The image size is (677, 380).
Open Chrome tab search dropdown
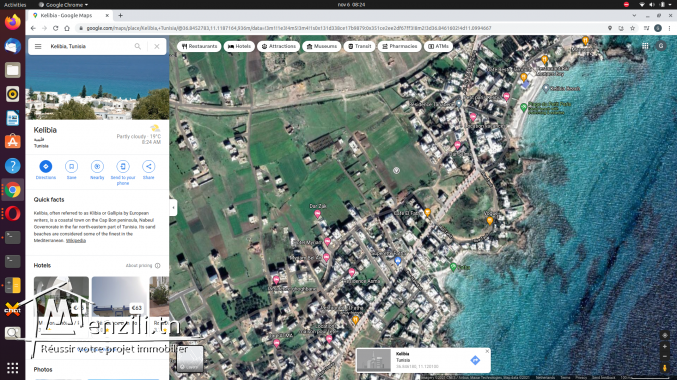634,16
